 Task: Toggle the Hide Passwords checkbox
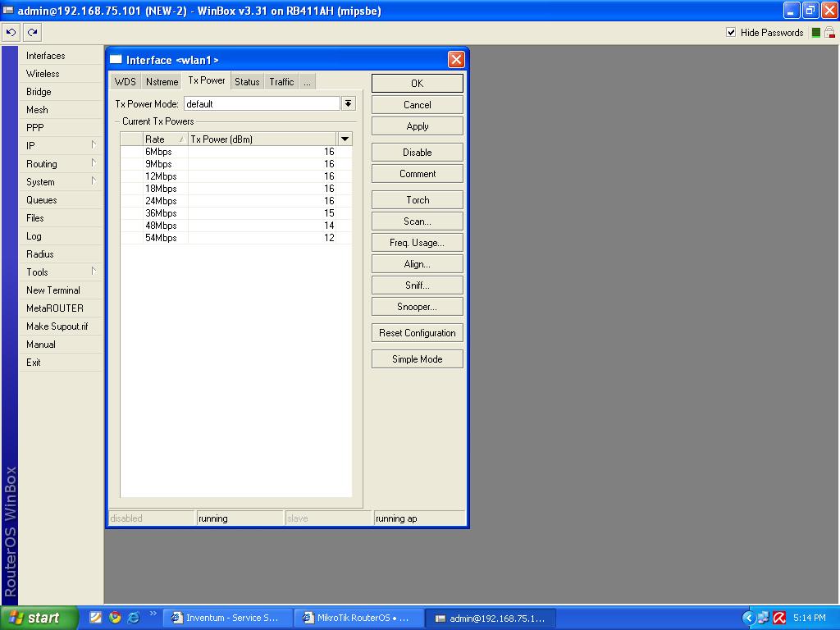click(731, 32)
